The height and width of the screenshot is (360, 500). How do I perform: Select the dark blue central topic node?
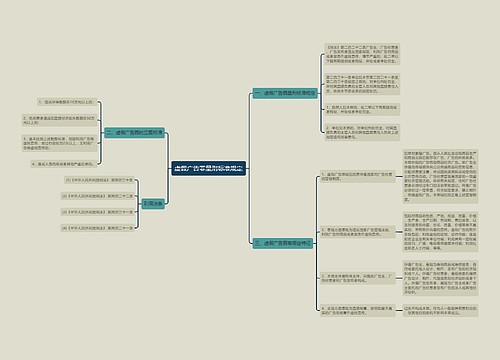click(x=209, y=168)
